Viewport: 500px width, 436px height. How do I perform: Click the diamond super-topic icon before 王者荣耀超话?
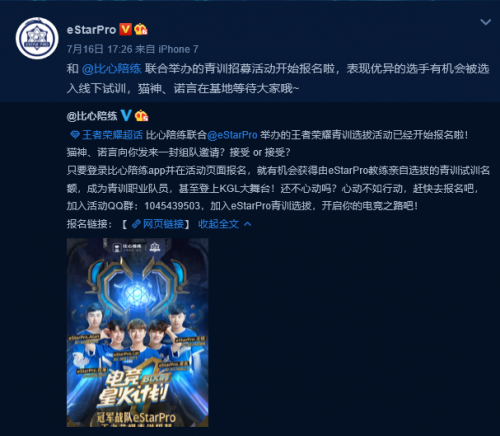tap(75, 135)
